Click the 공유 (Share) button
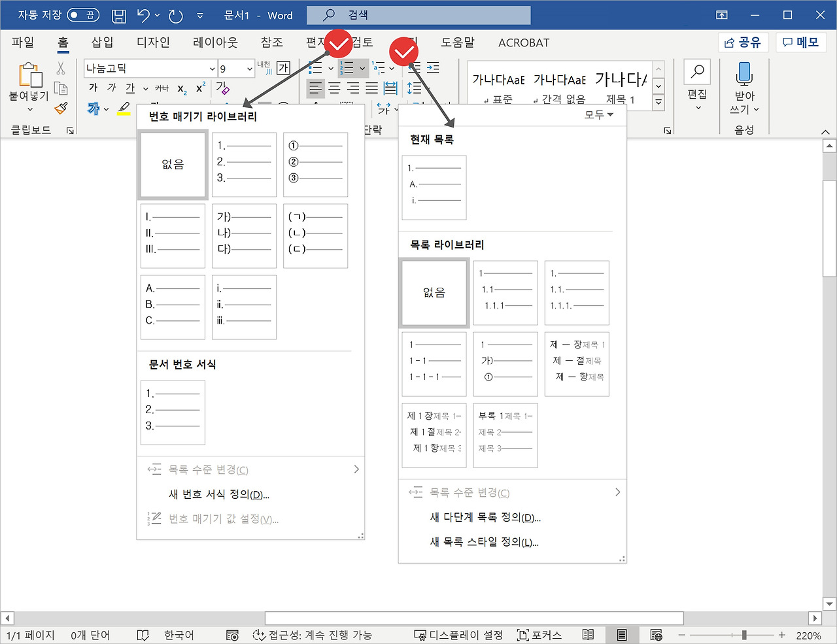Screen dimensions: 837x644 click(743, 42)
